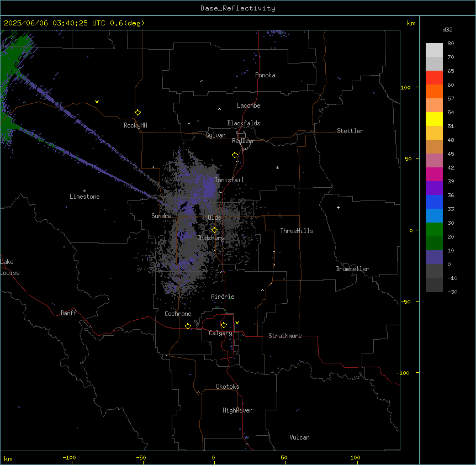
Task: Click the white plus marker north of Drumheller
Action: (338, 207)
